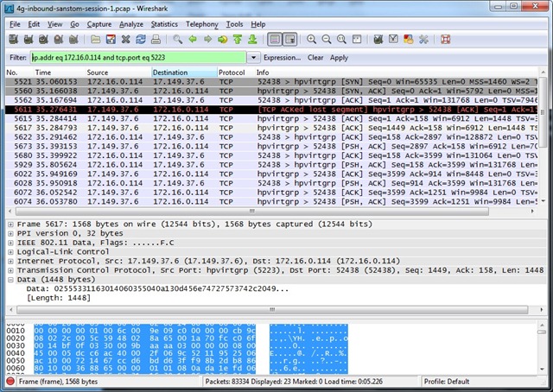Print packets with printer icon
The height and width of the screenshot is (392, 553).
tap(156, 39)
